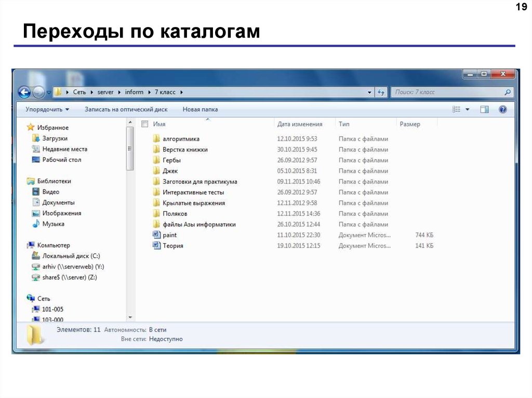532x398 pixels.
Task: Open the paint document
Action: [x=170, y=235]
